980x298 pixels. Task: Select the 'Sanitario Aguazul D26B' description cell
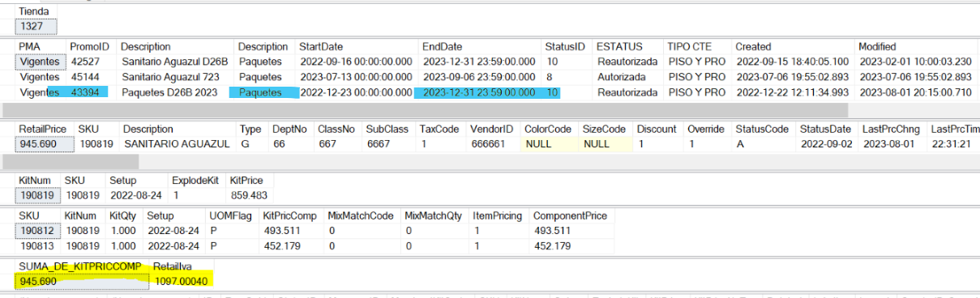[x=176, y=62]
